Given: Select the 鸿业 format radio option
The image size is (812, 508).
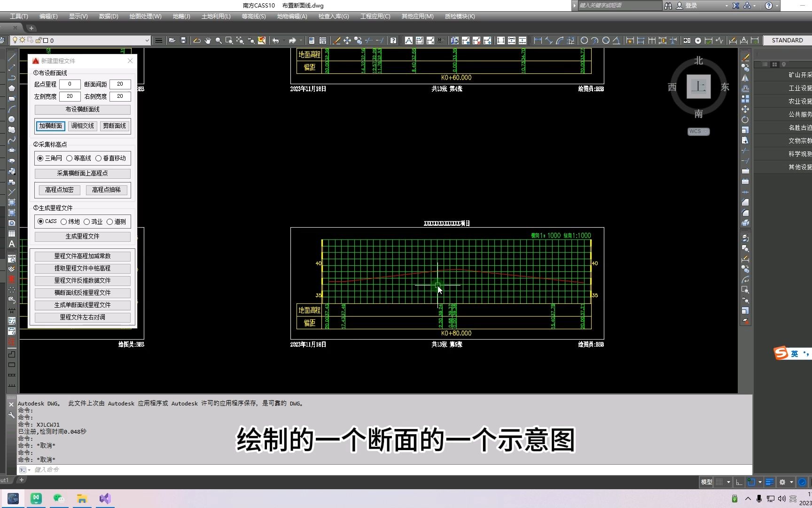Looking at the screenshot, I should tap(87, 222).
